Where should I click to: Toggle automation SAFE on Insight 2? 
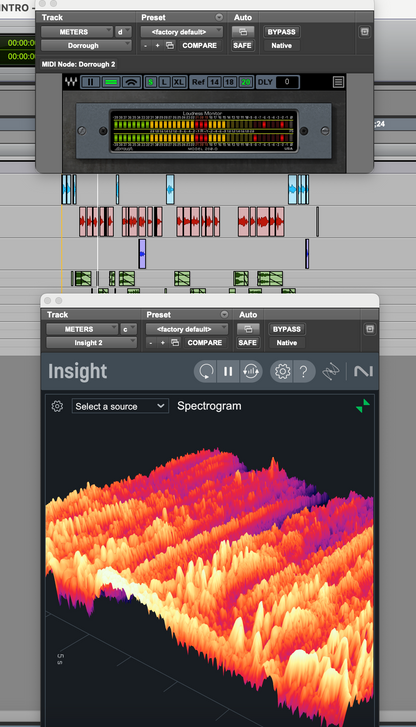click(x=247, y=343)
